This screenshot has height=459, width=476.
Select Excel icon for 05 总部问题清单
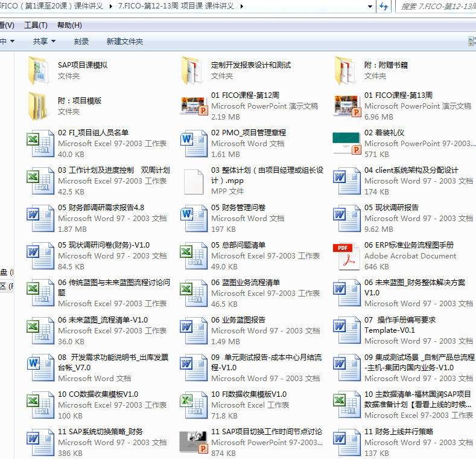[194, 255]
